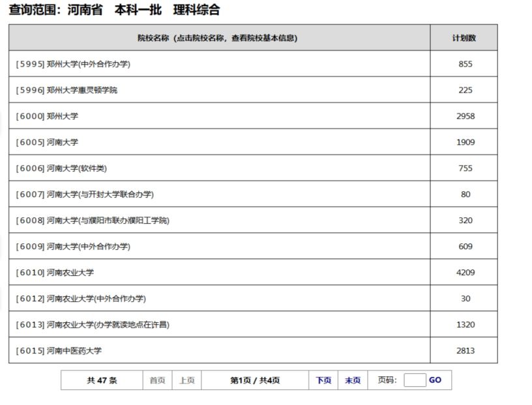Select plan count 2813 cell
This screenshot has width=532, height=405.
click(465, 350)
